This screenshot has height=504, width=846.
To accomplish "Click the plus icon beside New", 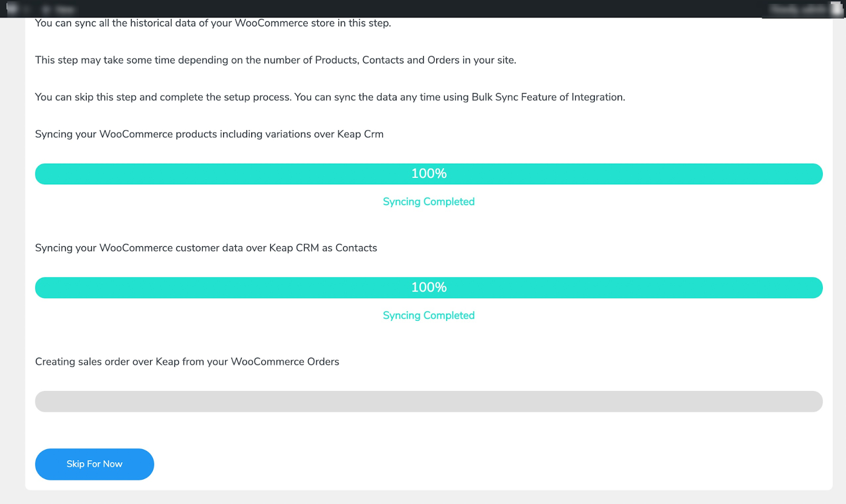I will click(x=47, y=9).
